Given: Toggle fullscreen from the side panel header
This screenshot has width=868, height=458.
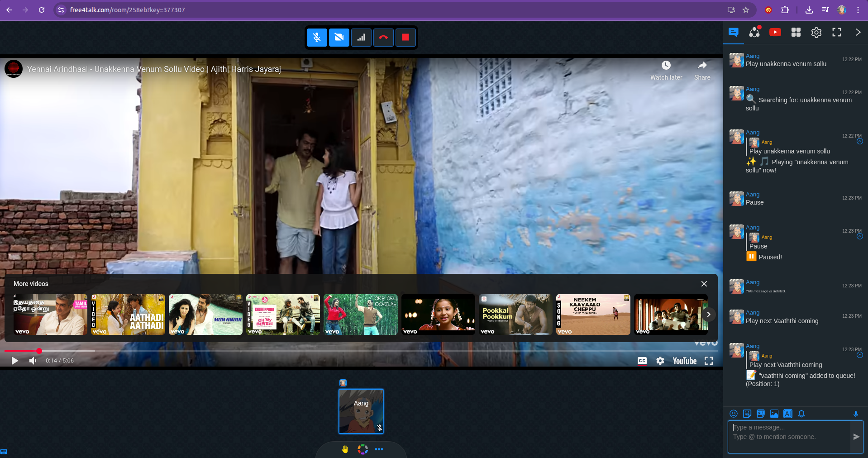Looking at the screenshot, I should click(837, 32).
